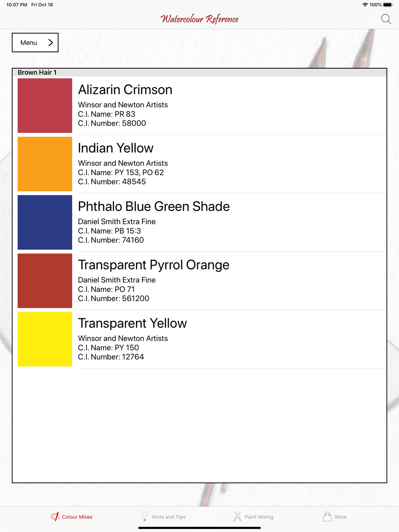Open the Phthalo Blue Green Shade title

(154, 207)
